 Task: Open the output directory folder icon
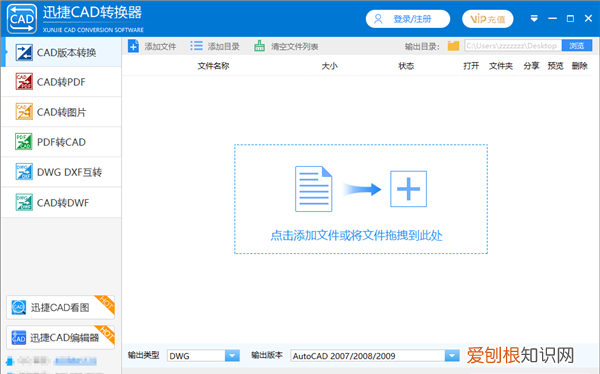point(453,46)
